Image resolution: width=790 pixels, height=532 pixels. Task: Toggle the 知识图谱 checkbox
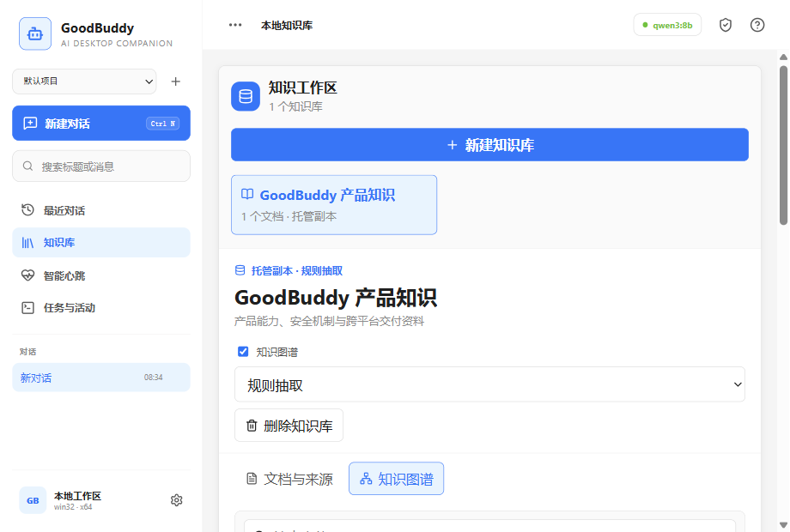(243, 352)
